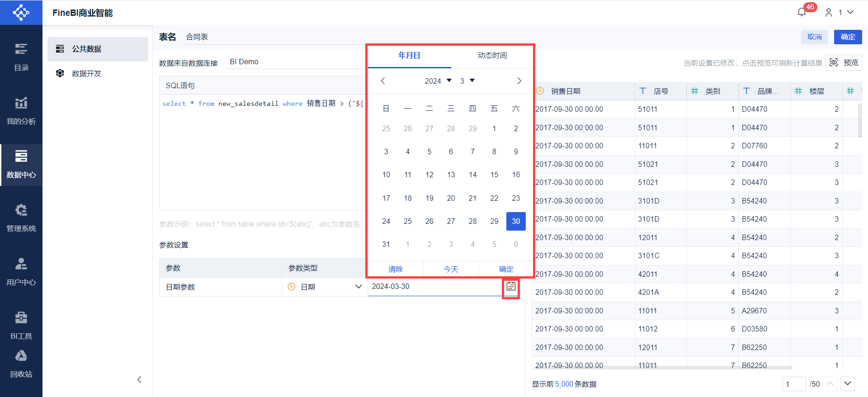Open 管理系统 from the sidebar

point(21,218)
